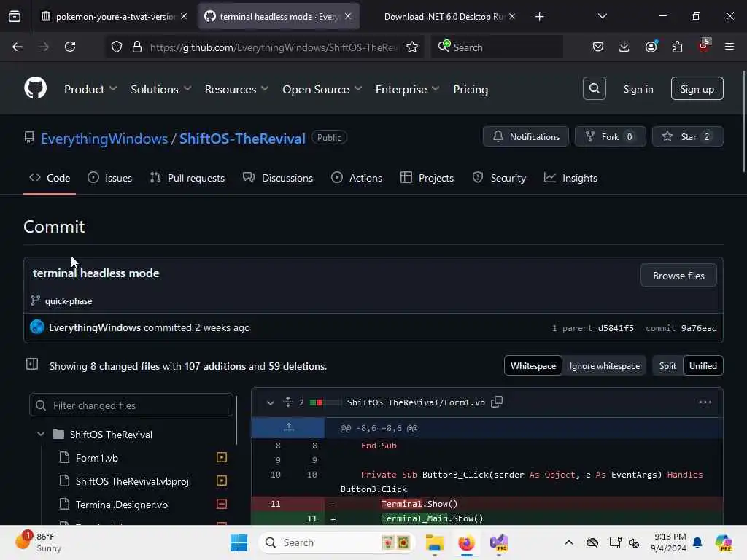
Task: Expand the Open Source menu
Action: [x=322, y=89]
